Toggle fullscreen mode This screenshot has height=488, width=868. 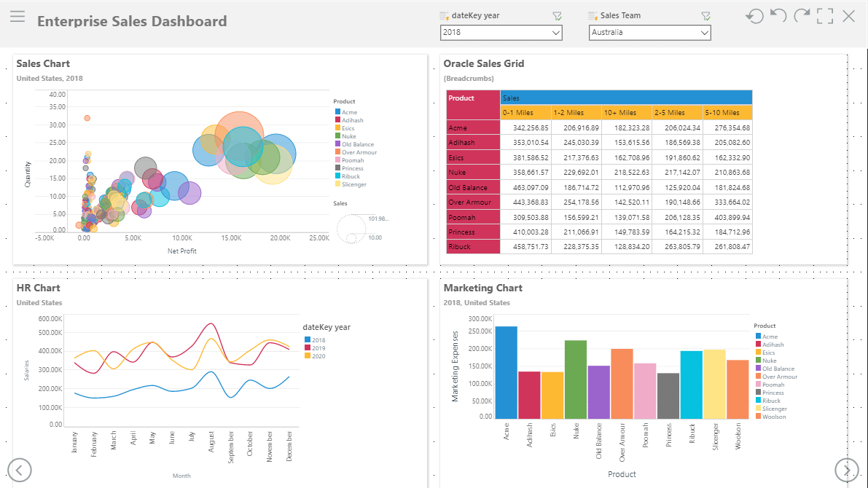pos(825,16)
